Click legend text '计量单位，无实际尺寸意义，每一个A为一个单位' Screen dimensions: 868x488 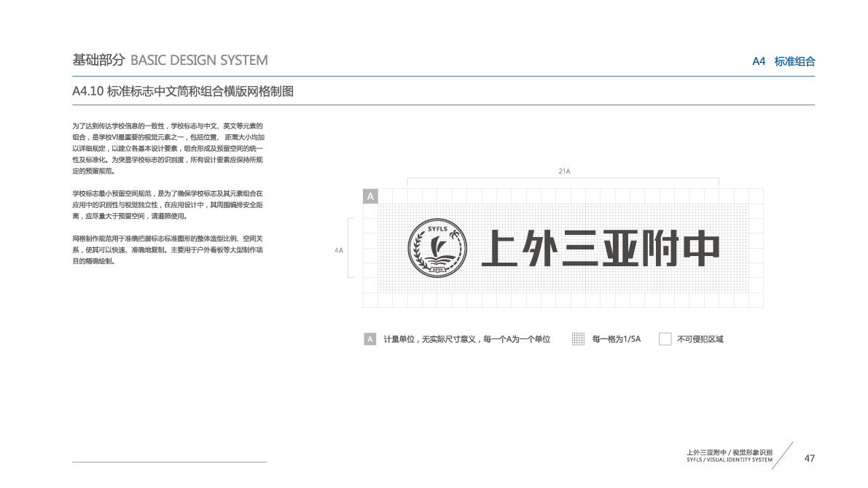(466, 339)
